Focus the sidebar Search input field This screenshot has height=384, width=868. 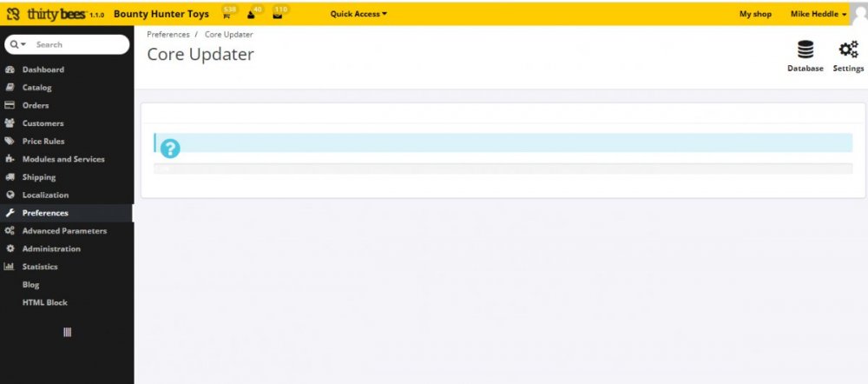pyautogui.click(x=78, y=44)
